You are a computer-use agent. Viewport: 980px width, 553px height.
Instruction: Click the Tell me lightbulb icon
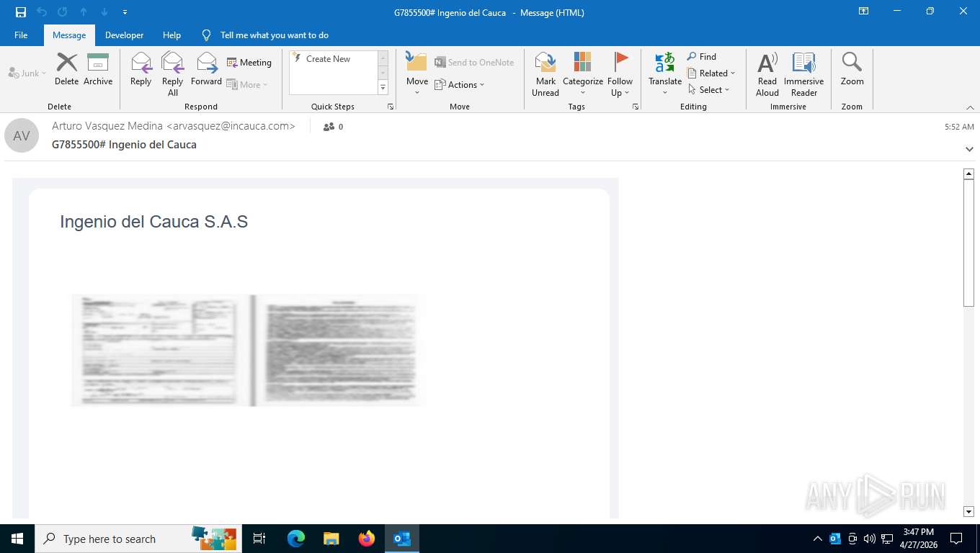click(x=207, y=35)
